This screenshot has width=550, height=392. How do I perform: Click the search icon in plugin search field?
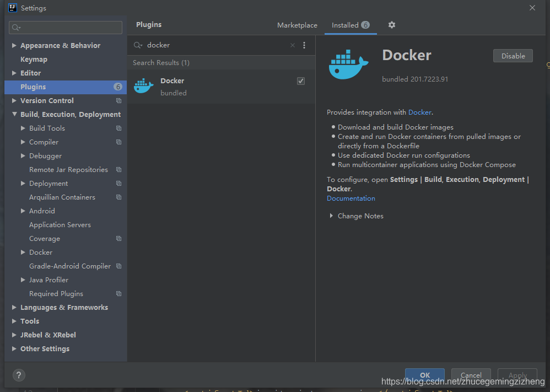click(138, 45)
